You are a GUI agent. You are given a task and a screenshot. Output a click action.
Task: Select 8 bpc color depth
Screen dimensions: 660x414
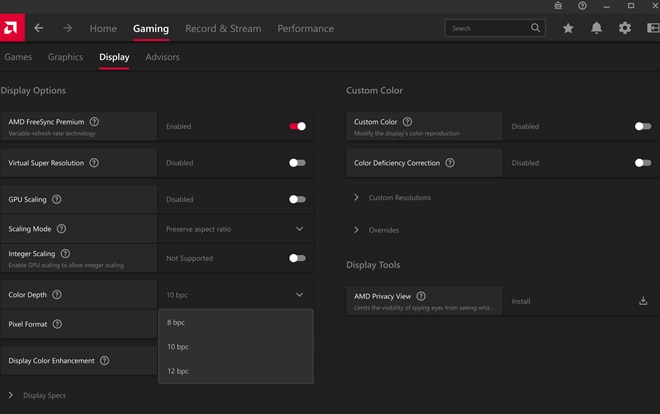pyautogui.click(x=236, y=322)
